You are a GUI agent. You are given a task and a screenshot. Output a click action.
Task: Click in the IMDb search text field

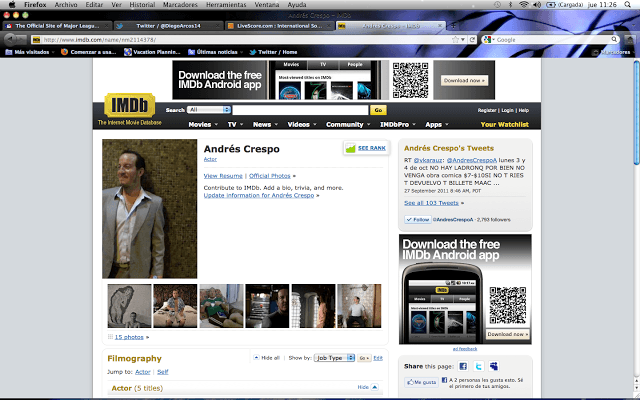click(x=300, y=110)
